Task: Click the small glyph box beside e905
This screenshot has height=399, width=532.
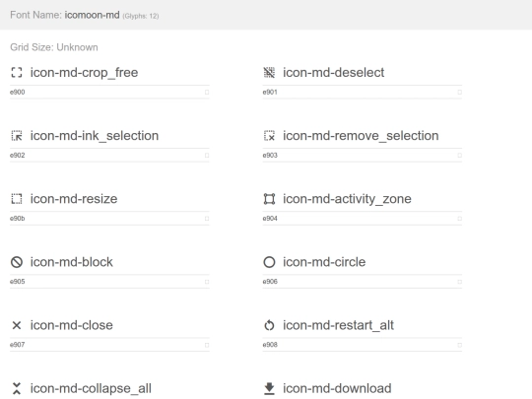Action: [x=207, y=282]
